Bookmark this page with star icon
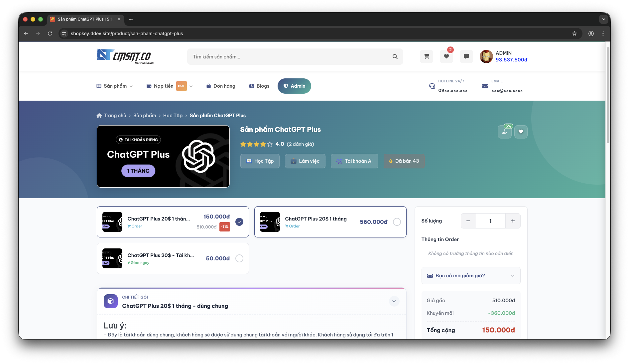Image resolution: width=629 pixels, height=364 pixels. click(574, 34)
